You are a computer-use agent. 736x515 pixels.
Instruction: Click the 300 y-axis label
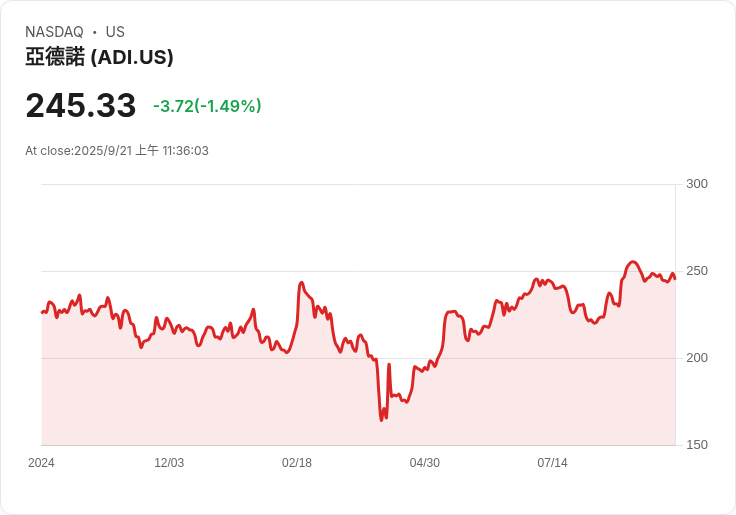[697, 184]
